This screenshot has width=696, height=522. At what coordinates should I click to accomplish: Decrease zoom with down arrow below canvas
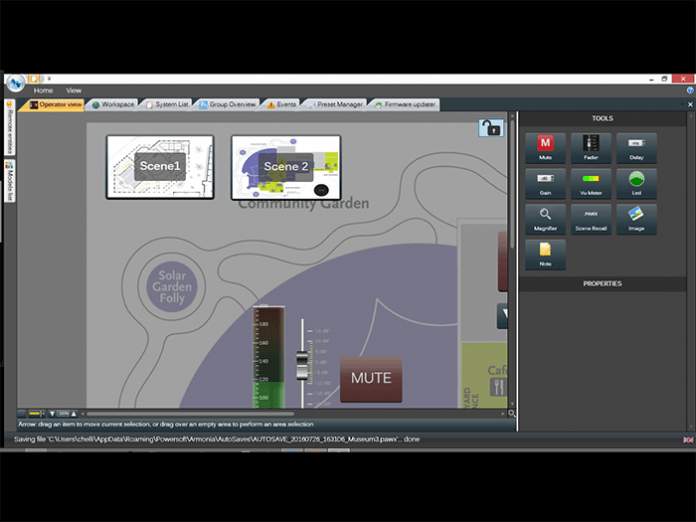coord(52,414)
